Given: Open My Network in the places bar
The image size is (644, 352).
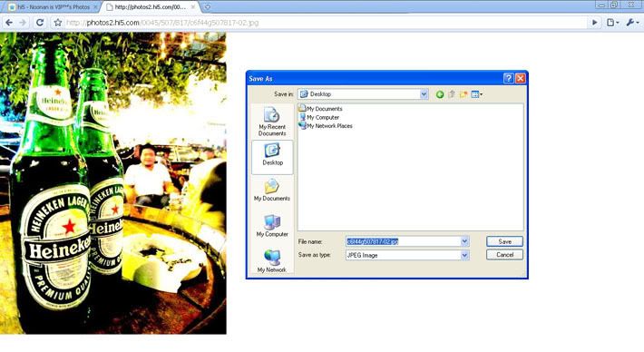Looking at the screenshot, I should point(272,260).
